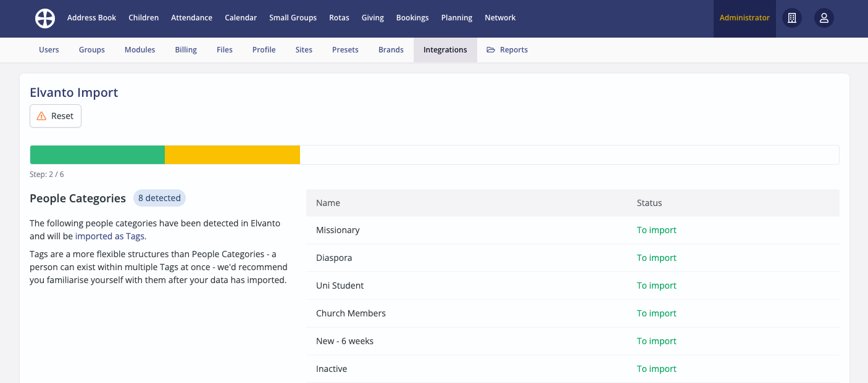The height and width of the screenshot is (383, 868).
Task: Switch to the Integrations tab
Action: (445, 50)
